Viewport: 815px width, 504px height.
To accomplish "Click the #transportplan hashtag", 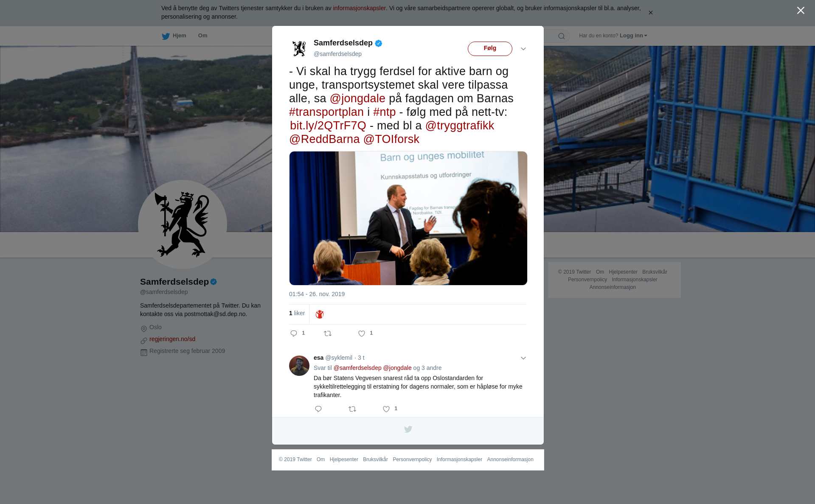I will [x=326, y=112].
